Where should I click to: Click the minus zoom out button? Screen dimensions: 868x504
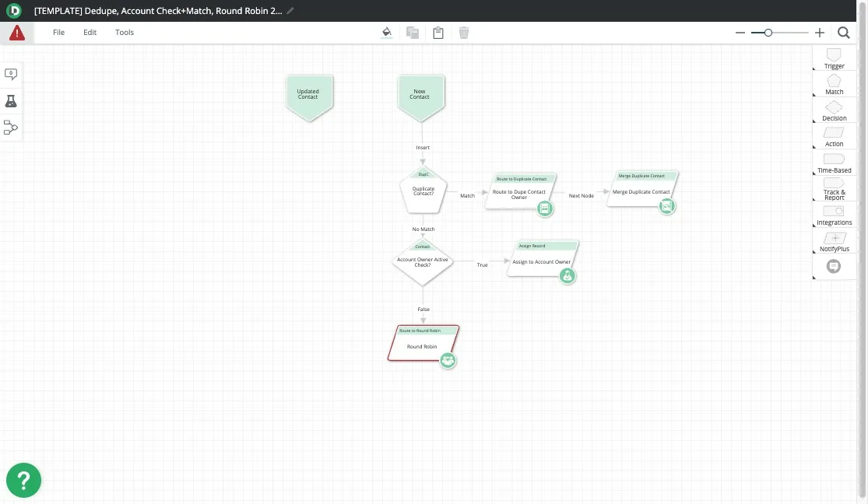(740, 33)
